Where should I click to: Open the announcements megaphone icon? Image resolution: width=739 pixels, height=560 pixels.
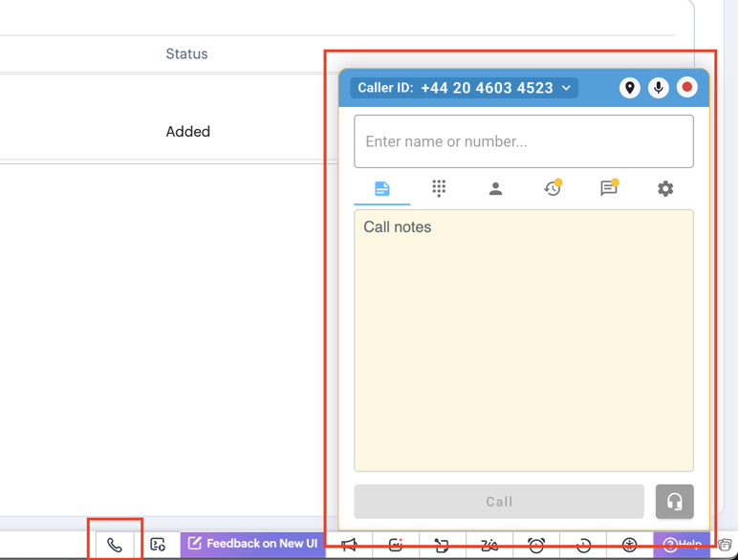pyautogui.click(x=349, y=545)
